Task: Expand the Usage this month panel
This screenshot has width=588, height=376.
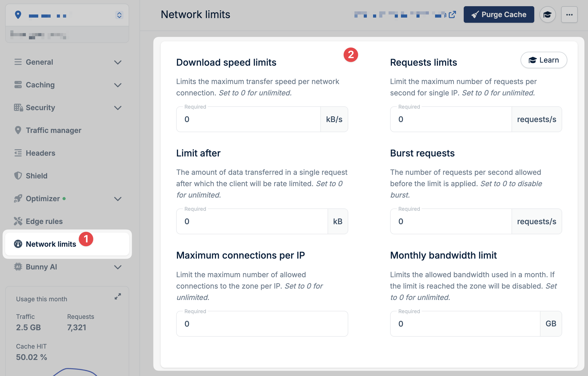Action: tap(118, 296)
